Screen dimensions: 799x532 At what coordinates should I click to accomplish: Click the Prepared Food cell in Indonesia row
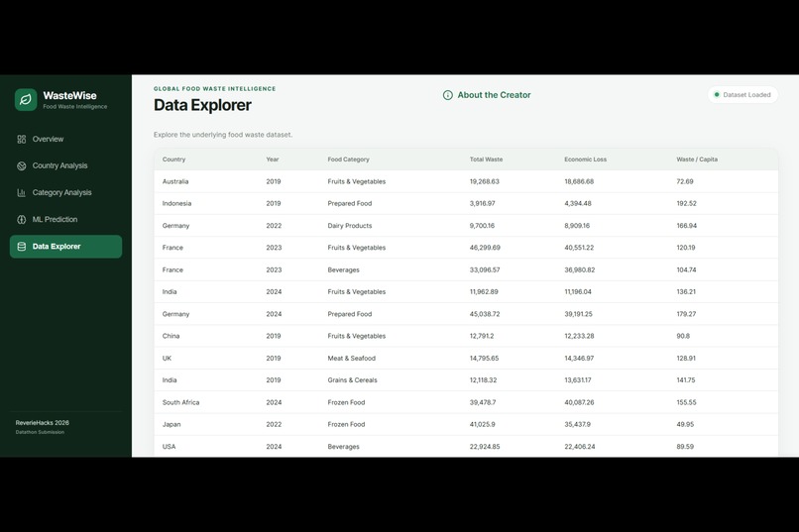[x=350, y=204]
